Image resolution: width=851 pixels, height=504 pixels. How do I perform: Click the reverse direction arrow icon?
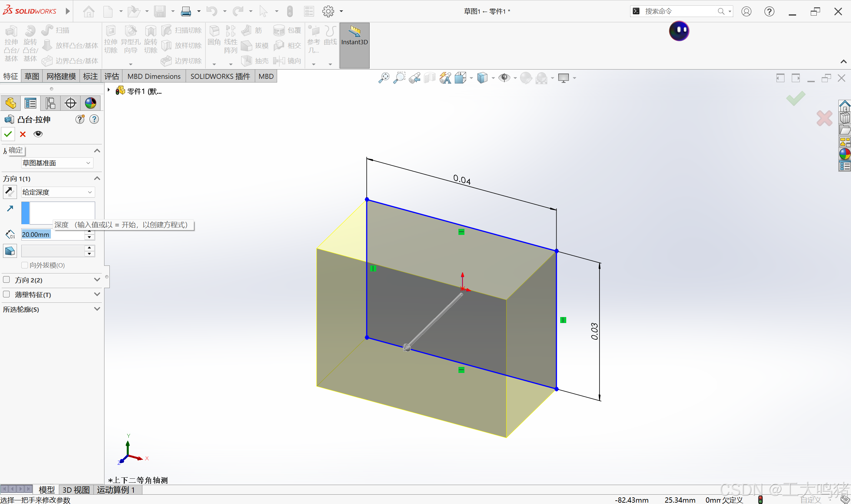pos(10,192)
